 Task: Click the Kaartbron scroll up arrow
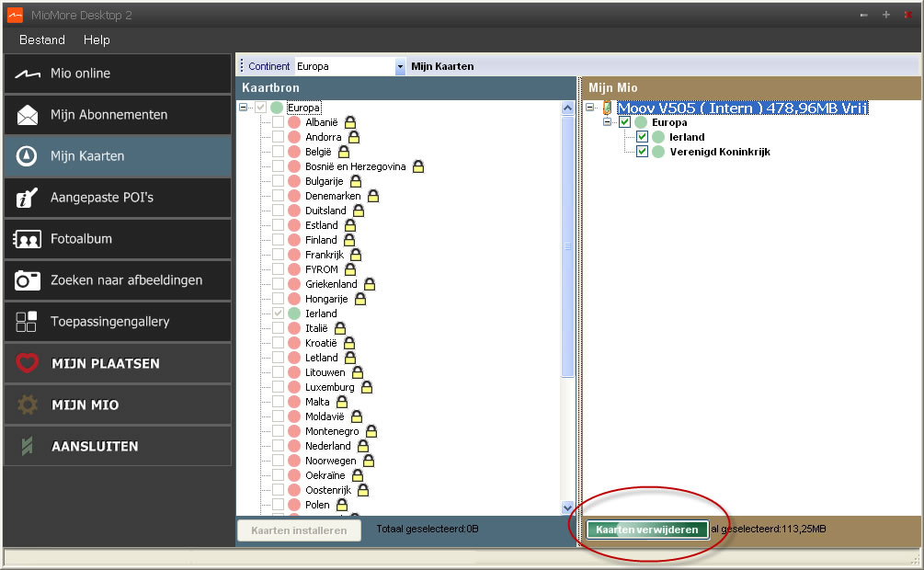(x=567, y=108)
